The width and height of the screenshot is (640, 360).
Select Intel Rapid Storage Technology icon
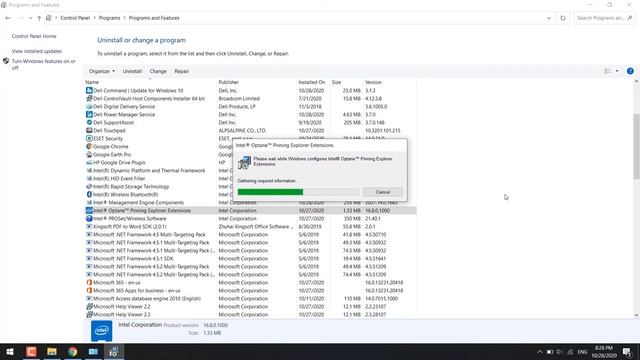(x=89, y=187)
